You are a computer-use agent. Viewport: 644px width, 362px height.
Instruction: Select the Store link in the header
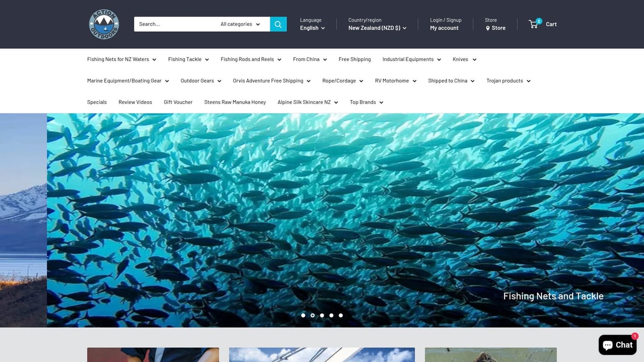point(498,28)
